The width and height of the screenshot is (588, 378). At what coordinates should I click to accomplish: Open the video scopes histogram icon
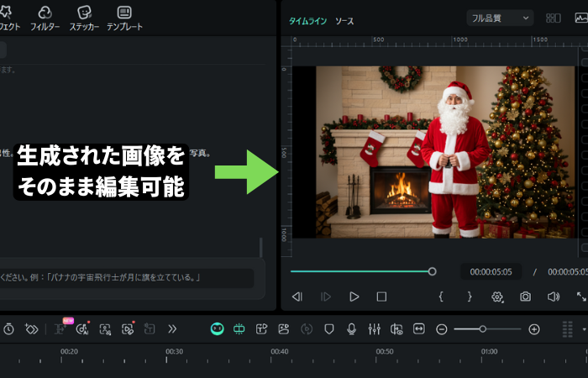tap(581, 18)
